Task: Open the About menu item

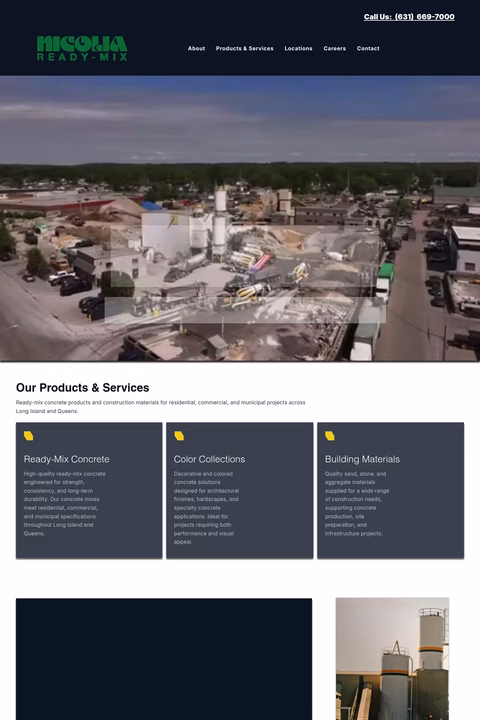Action: click(x=196, y=48)
